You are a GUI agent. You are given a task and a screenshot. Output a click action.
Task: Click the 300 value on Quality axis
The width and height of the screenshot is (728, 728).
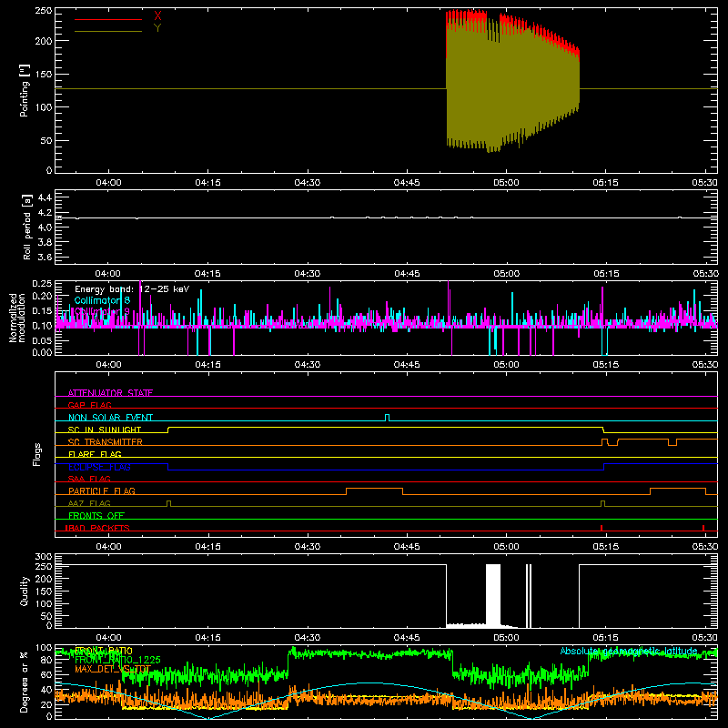pyautogui.click(x=43, y=557)
